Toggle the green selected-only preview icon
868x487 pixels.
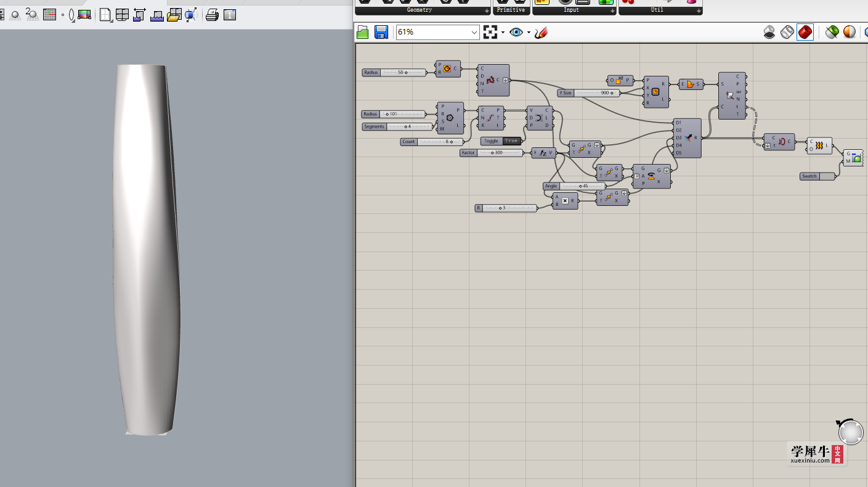click(x=832, y=32)
